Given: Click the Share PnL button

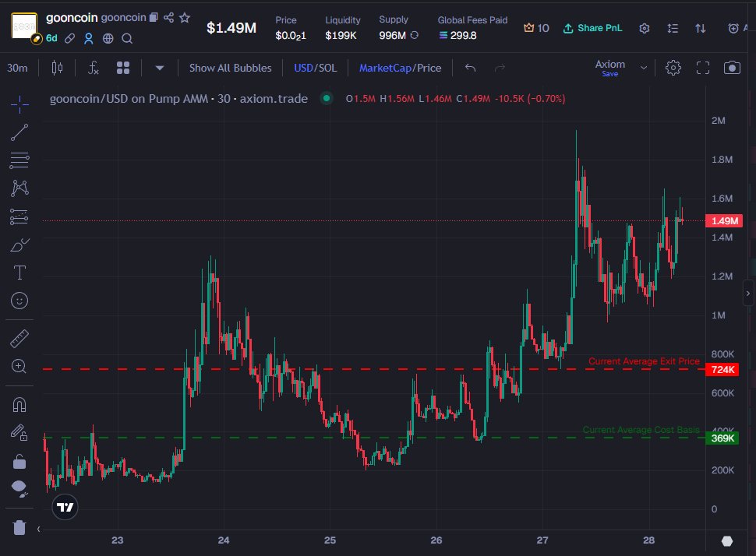Looking at the screenshot, I should click(592, 28).
